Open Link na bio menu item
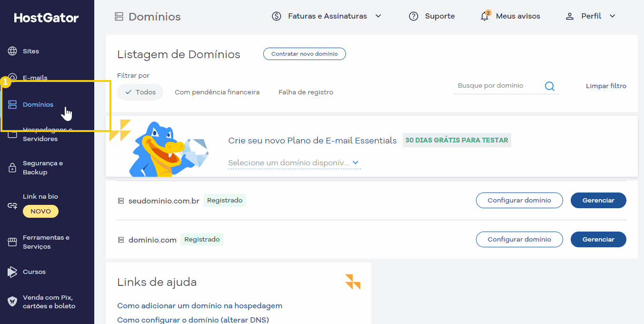 coord(40,196)
